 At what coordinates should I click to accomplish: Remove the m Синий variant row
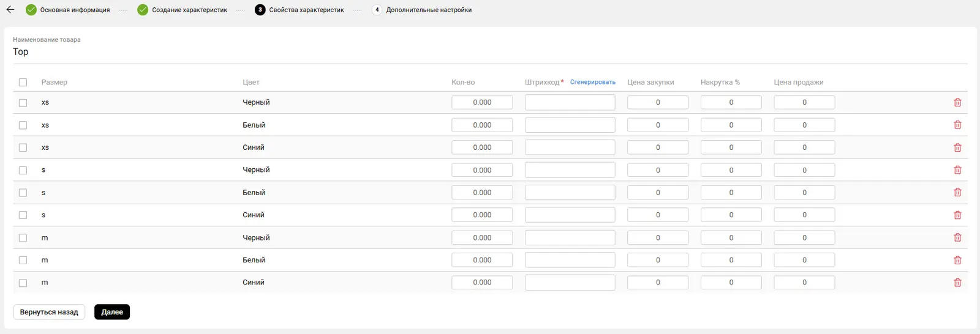point(957,283)
